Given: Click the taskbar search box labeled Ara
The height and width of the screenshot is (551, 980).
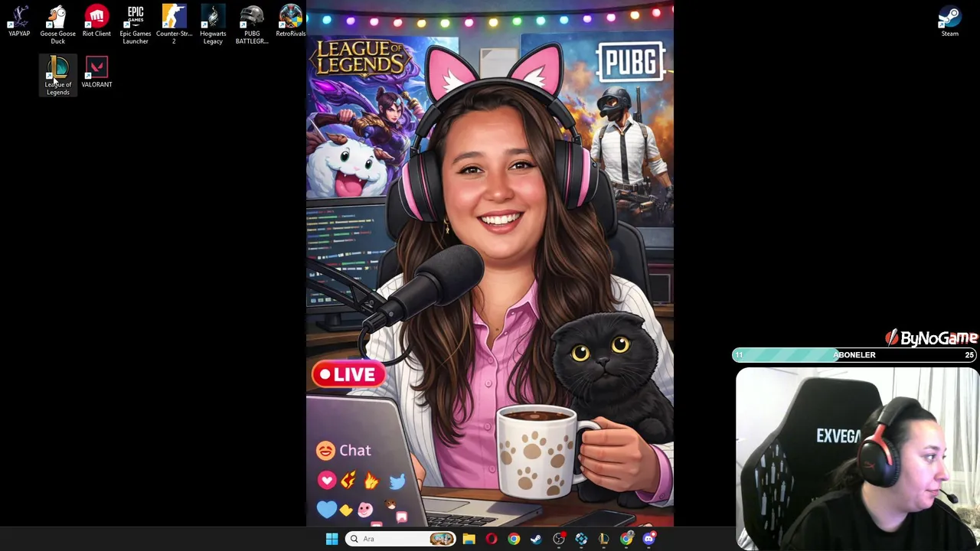Looking at the screenshot, I should click(400, 539).
